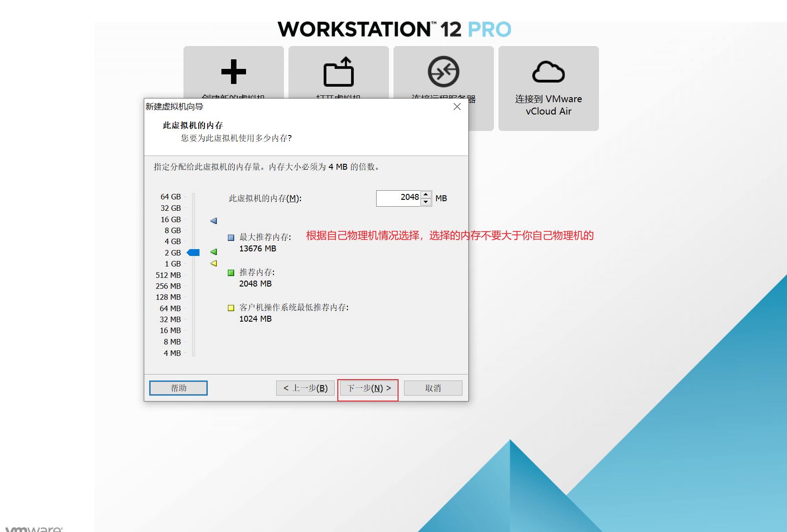Increase memory with the spinner up arrow
787x532 pixels.
(426, 194)
